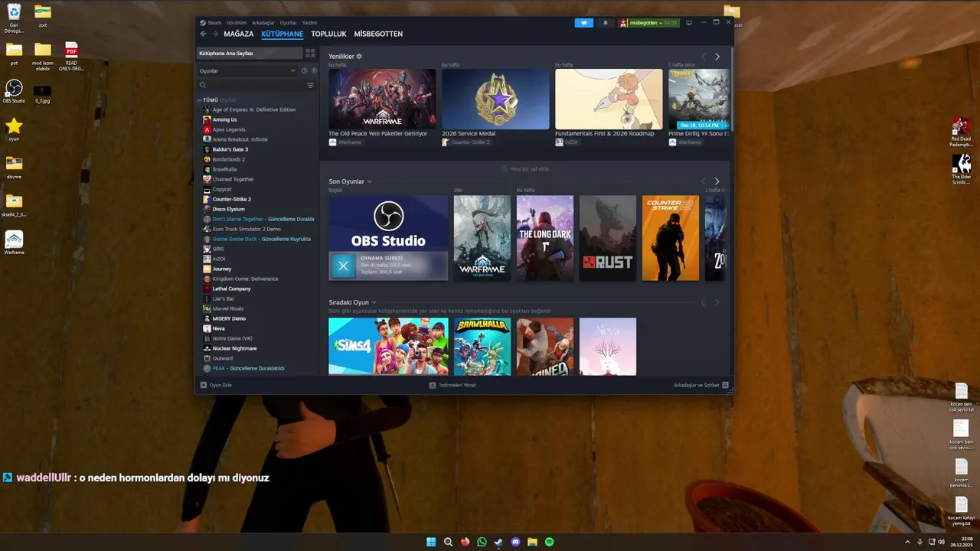Open The Sims 4 cover thumbnail
Viewport: 980px width, 551px height.
click(388, 346)
